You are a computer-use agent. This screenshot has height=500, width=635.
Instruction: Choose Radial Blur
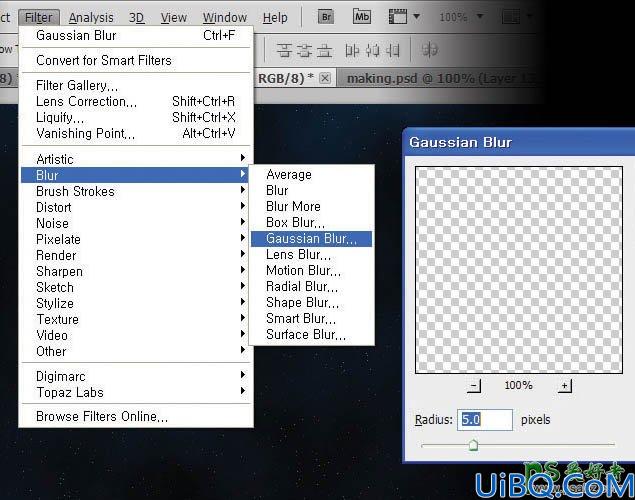311,287
